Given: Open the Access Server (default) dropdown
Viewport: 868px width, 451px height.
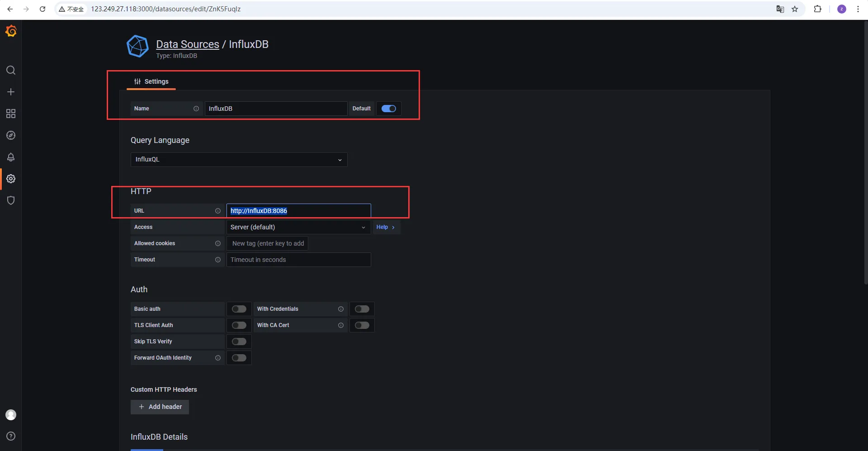Looking at the screenshot, I should click(298, 227).
